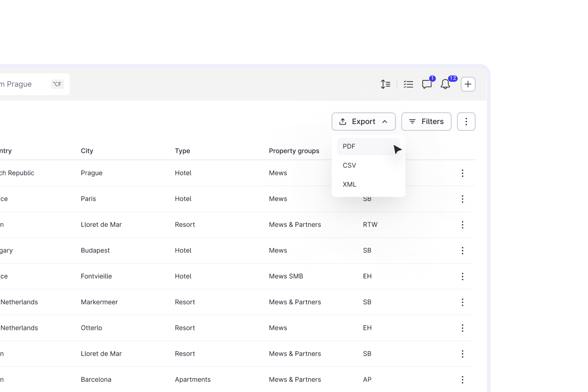Open row actions menu for Lloret de Mar RTW
The height and width of the screenshot is (392, 588).
click(462, 225)
